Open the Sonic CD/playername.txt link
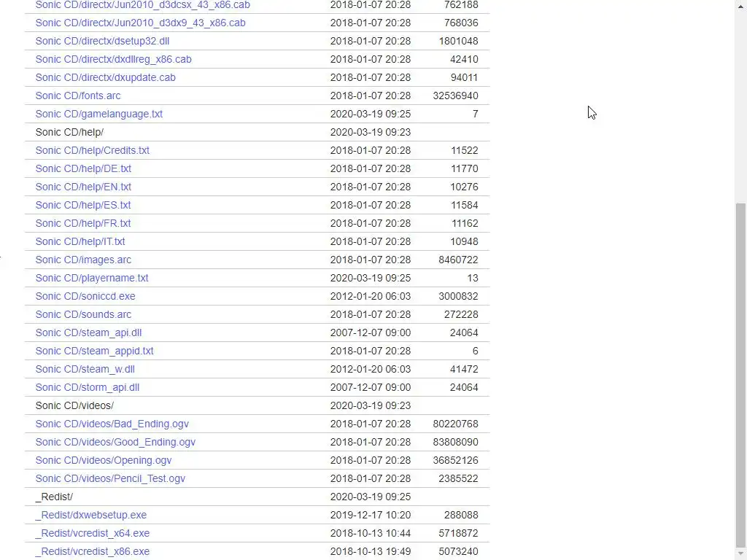747x560 pixels. point(91,278)
